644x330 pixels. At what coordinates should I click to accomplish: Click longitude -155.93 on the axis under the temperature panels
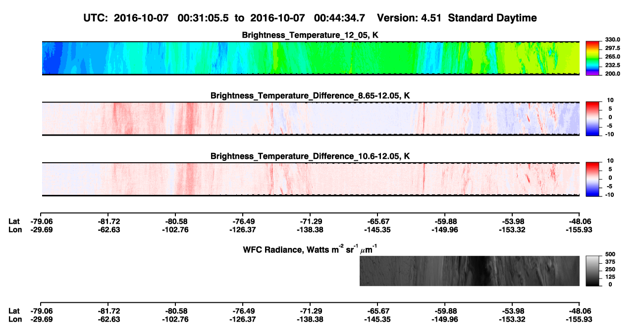point(579,230)
